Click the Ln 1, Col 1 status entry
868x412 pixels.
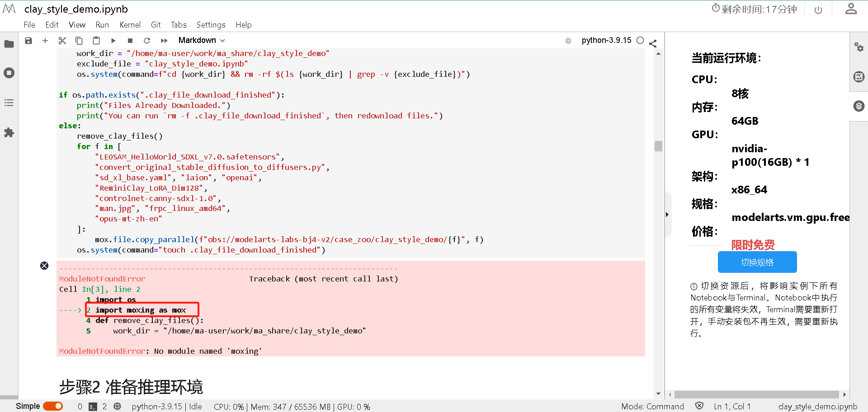click(x=732, y=407)
